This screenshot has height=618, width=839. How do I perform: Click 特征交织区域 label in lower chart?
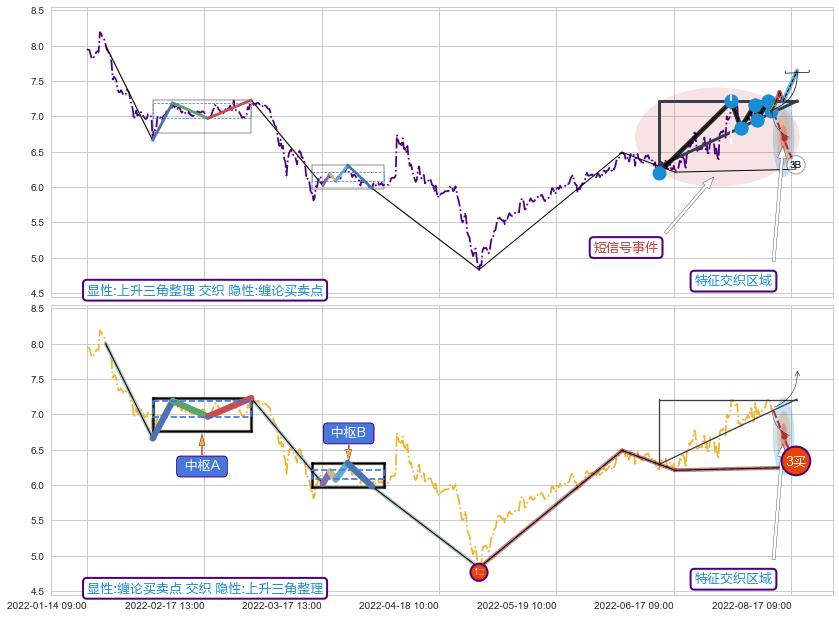733,578
